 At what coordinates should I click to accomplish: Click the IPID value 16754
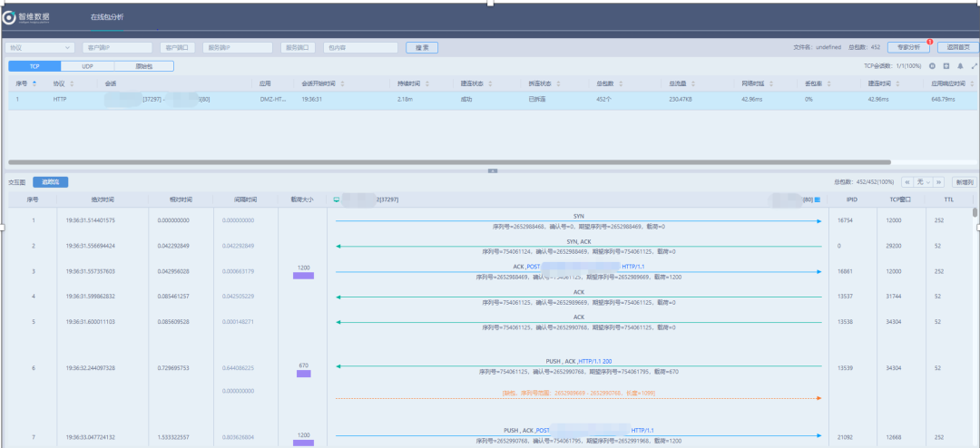[x=845, y=220]
